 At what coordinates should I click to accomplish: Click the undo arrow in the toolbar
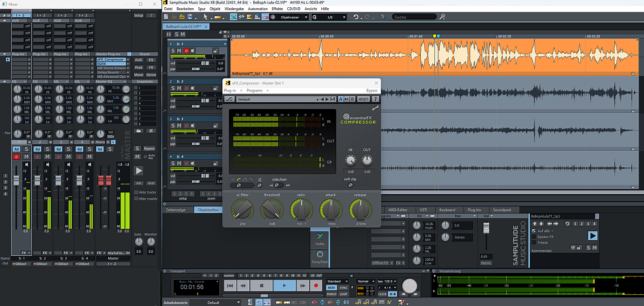coord(355,17)
